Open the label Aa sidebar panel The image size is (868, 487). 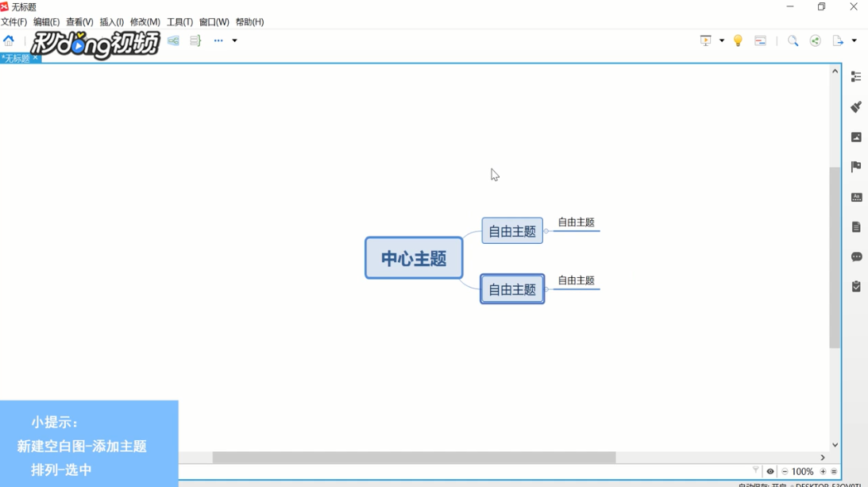tap(856, 196)
